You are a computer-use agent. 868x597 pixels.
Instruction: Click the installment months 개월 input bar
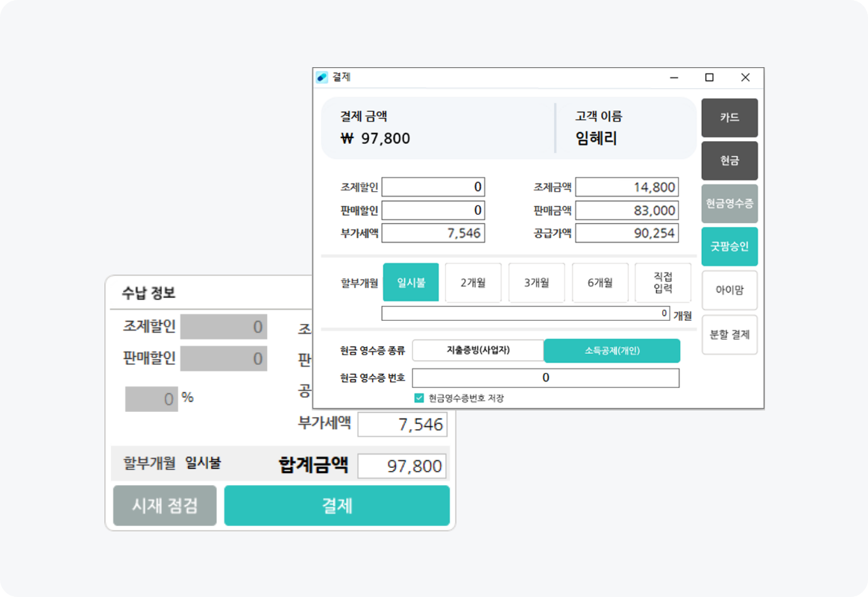pyautogui.click(x=525, y=314)
